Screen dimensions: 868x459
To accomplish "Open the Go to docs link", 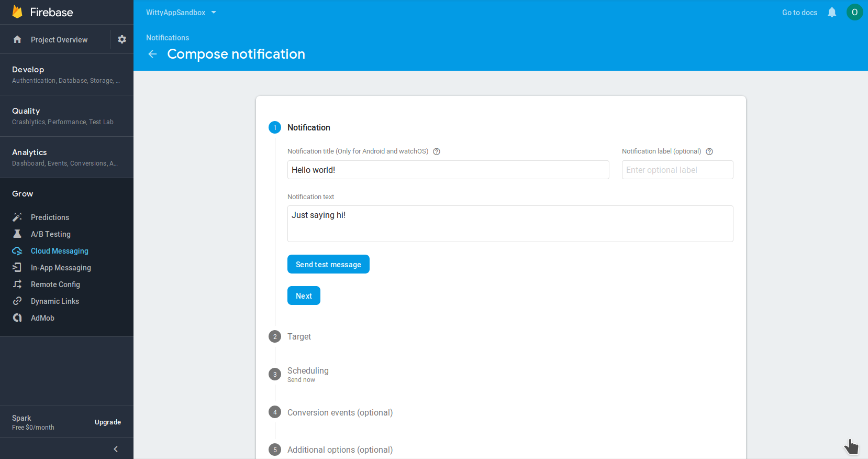I will coord(799,13).
